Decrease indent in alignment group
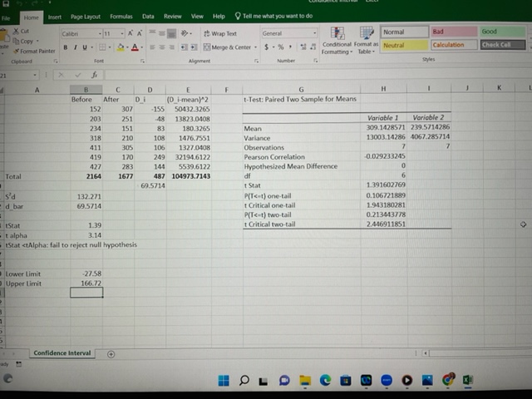This screenshot has width=532, height=399. (184, 47)
